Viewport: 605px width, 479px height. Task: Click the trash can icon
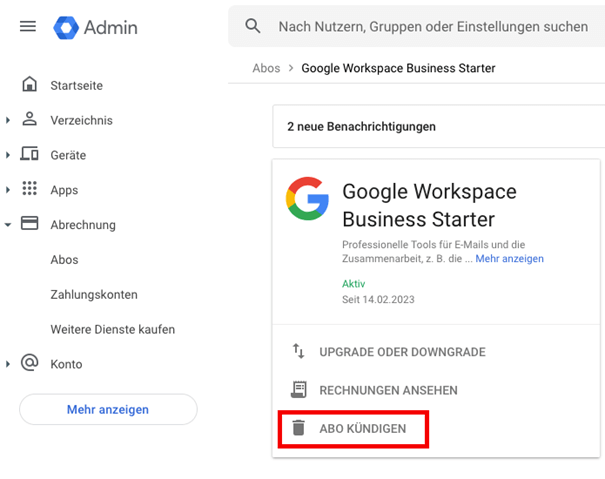298,428
